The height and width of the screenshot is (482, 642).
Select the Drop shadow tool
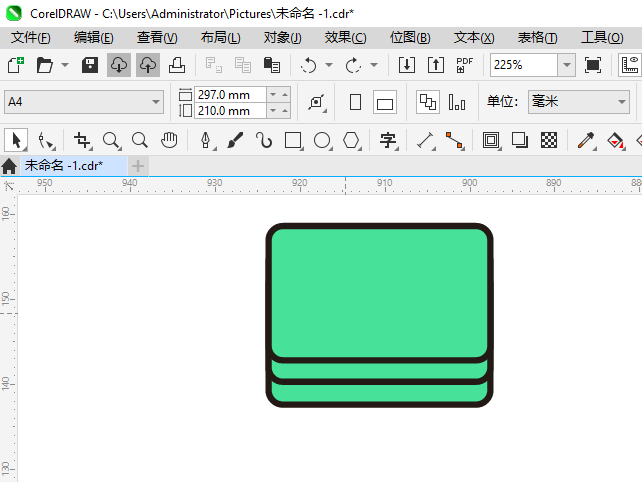[x=520, y=140]
